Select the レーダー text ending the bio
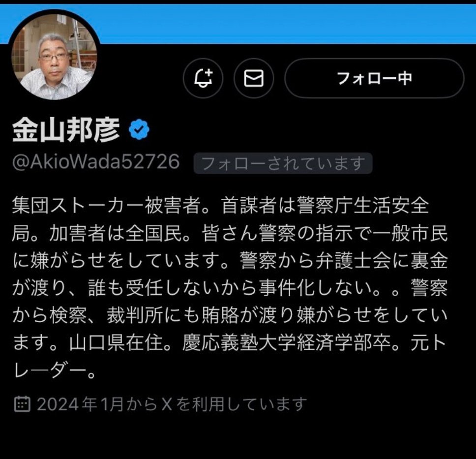 coord(49,371)
